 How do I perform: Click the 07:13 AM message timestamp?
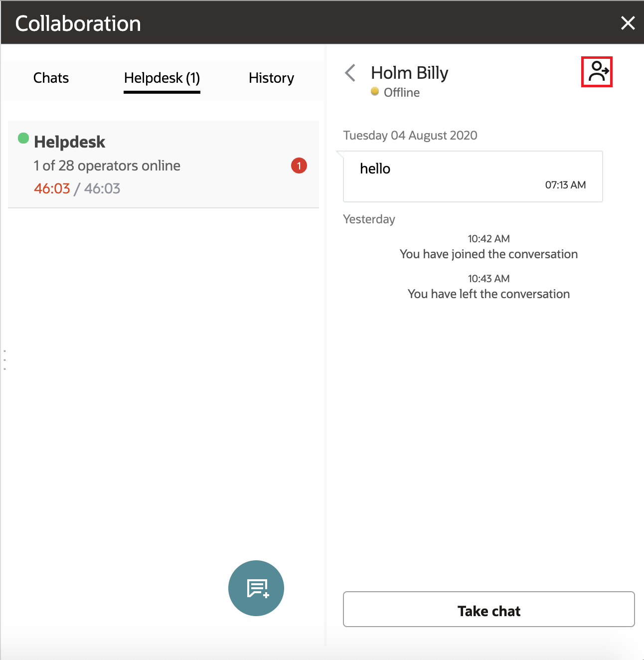coord(566,184)
